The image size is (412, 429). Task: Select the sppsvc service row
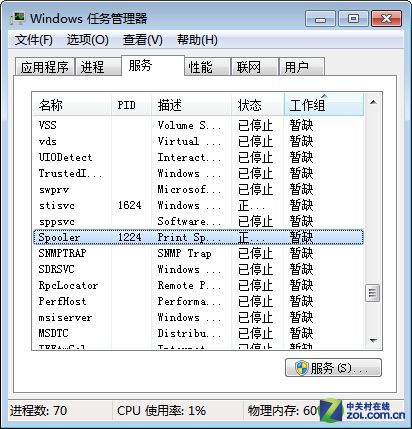click(x=198, y=221)
